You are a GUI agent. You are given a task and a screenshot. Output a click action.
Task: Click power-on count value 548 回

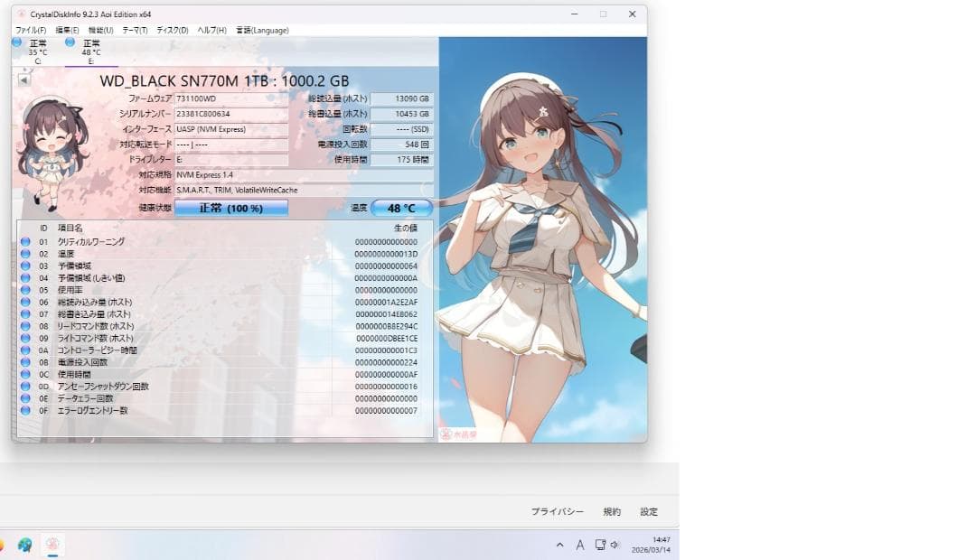(x=401, y=145)
